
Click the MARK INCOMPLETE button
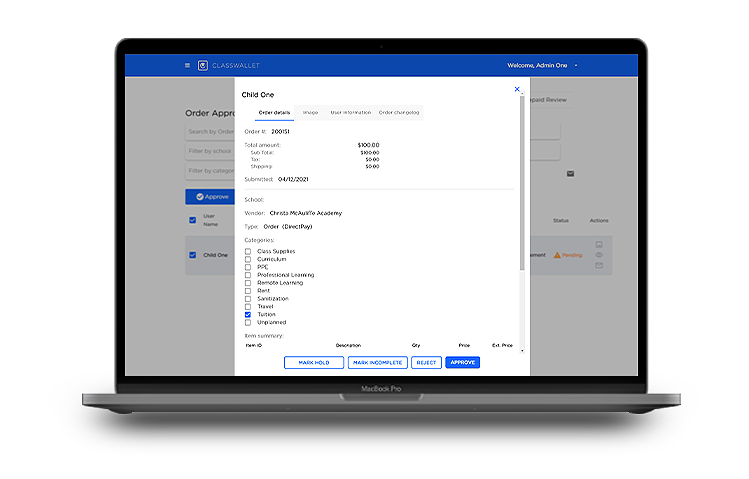[378, 363]
